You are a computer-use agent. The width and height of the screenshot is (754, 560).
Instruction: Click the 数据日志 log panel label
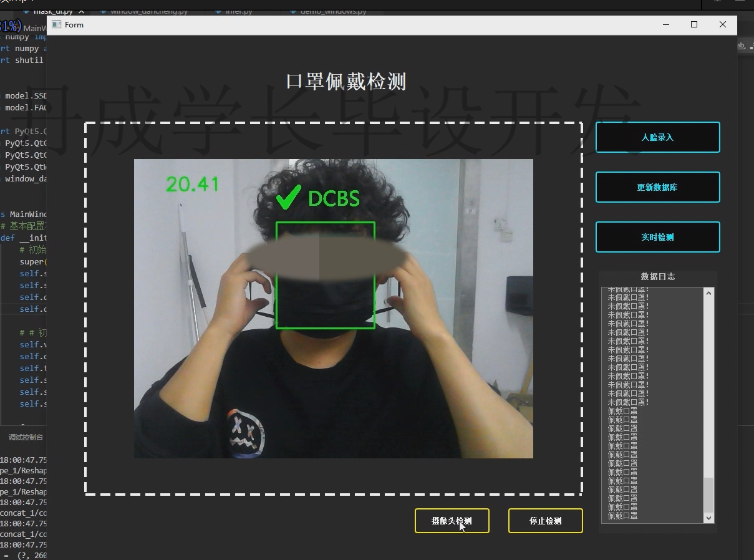coord(657,276)
